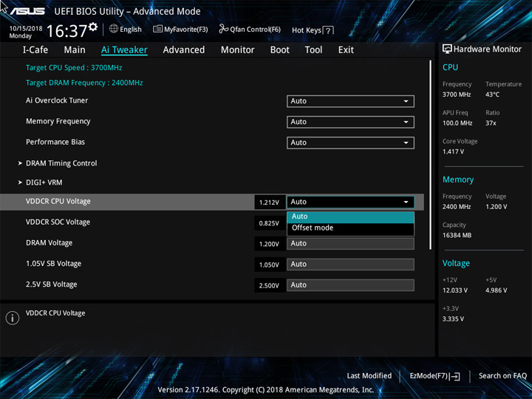
Task: Click the info icon in help panel
Action: (13, 318)
